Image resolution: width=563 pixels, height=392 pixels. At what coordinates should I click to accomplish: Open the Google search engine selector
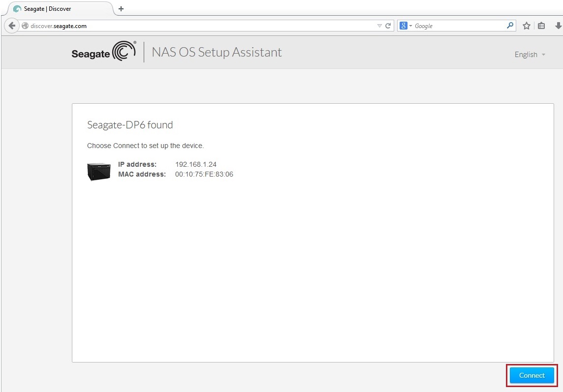[406, 26]
